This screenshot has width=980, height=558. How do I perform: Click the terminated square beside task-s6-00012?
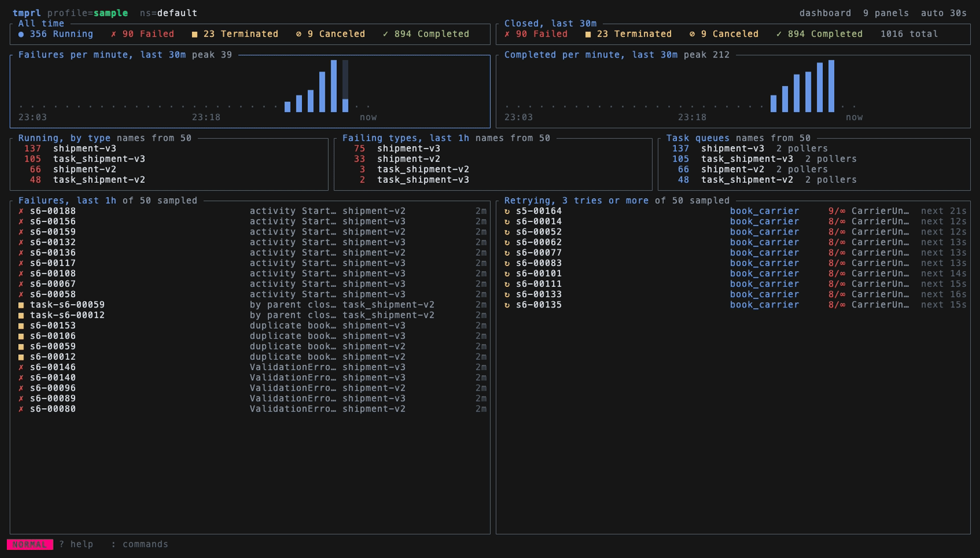(21, 315)
